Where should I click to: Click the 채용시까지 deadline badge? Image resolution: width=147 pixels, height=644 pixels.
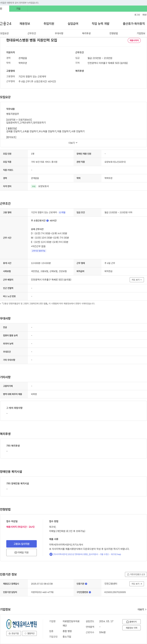(x=134, y=40)
